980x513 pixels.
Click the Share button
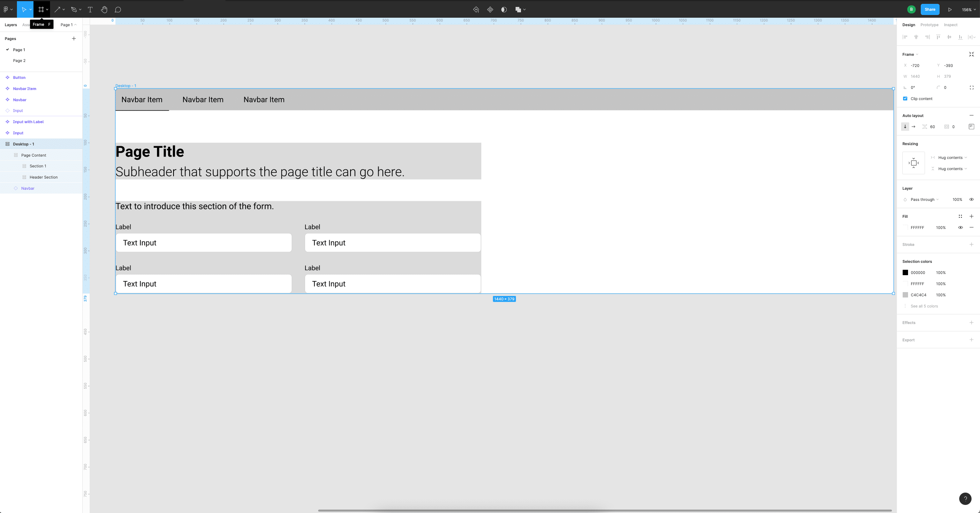(930, 9)
